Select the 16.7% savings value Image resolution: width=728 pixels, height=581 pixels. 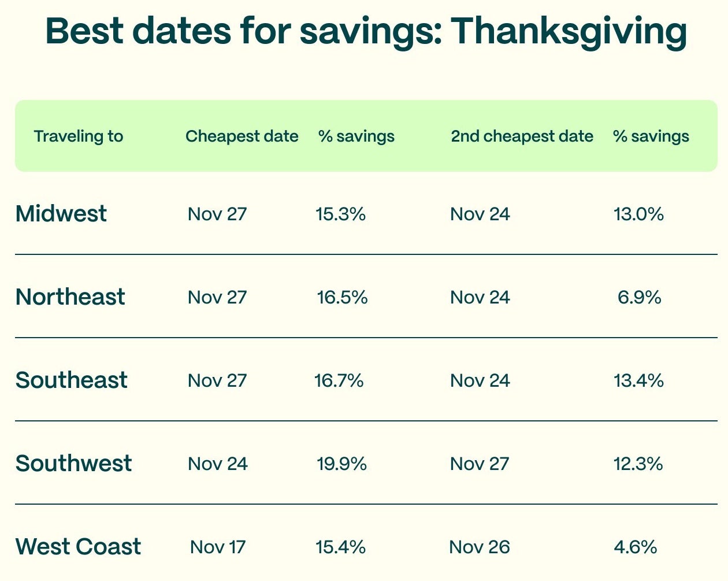pos(339,381)
